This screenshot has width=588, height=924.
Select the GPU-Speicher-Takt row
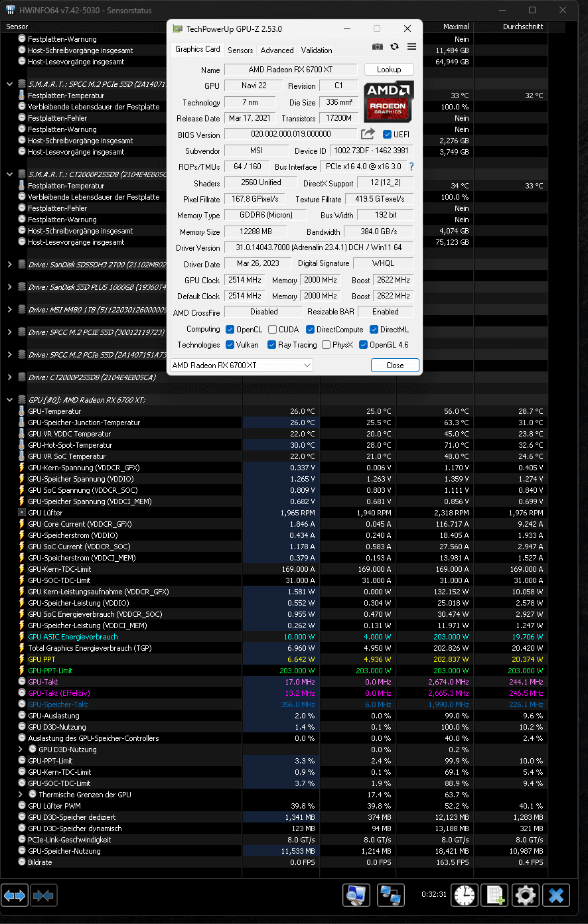[x=275, y=704]
